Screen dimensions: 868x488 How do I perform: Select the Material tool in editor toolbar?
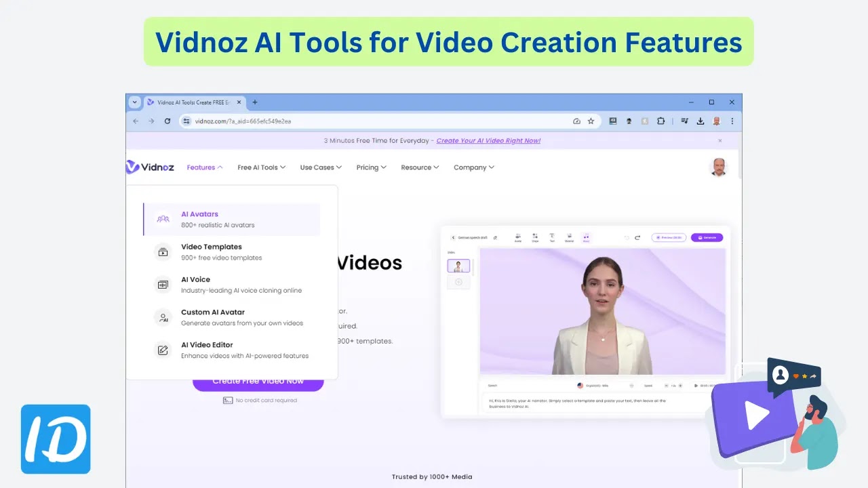[569, 237]
